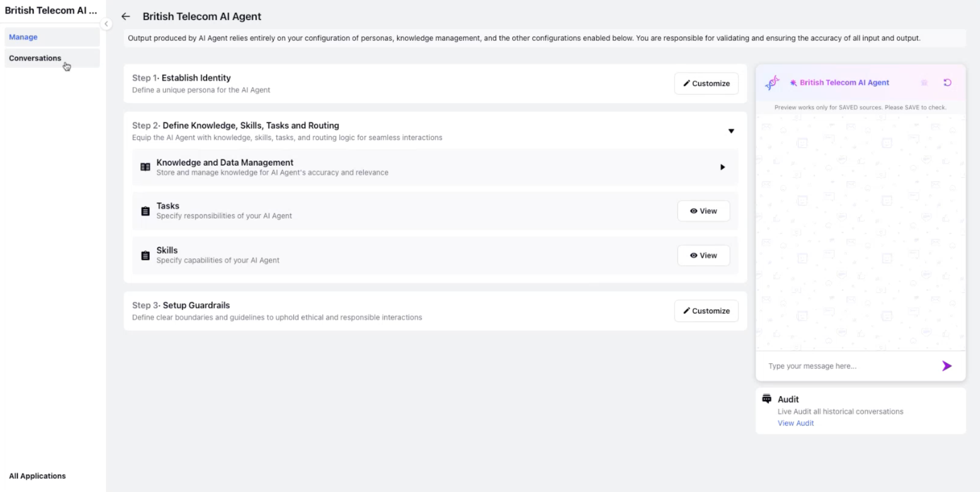Click the Knowledge and Data Management book icon

click(145, 167)
